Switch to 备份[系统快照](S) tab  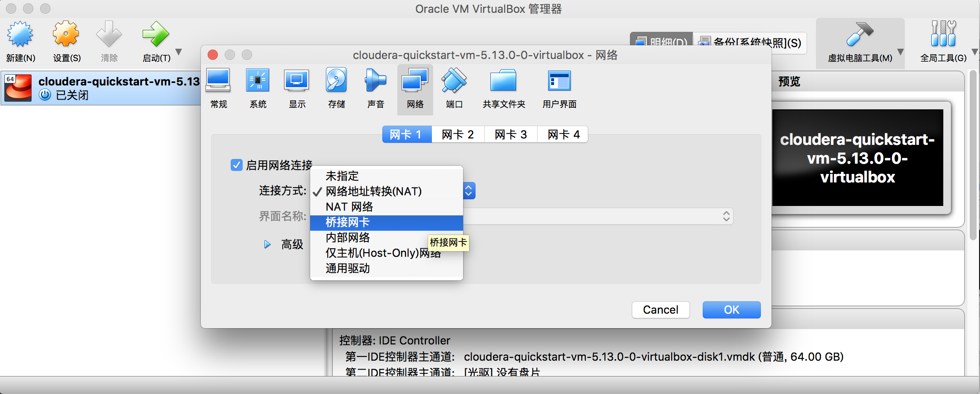[x=749, y=43]
